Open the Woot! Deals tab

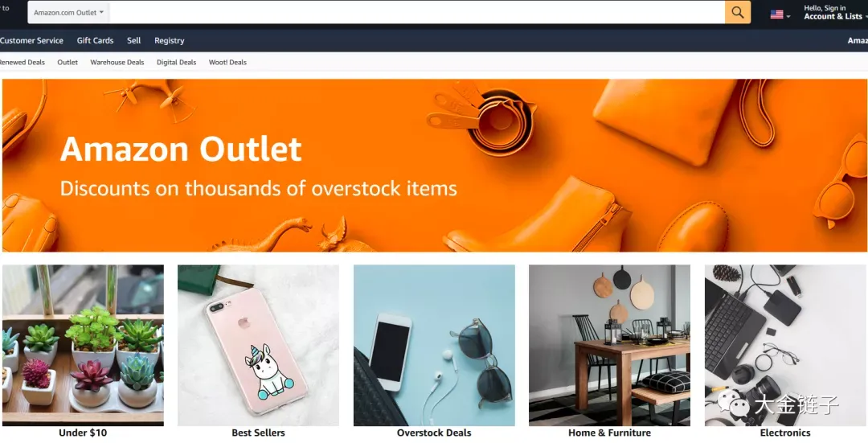click(227, 62)
